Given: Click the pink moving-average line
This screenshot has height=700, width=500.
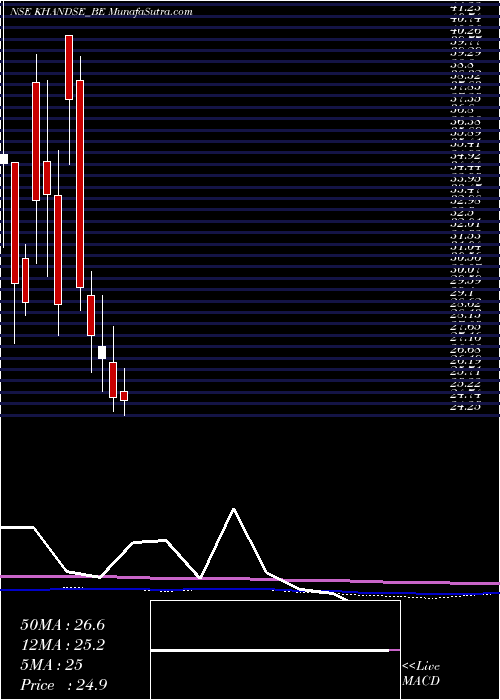Looking at the screenshot, I should [250, 579].
